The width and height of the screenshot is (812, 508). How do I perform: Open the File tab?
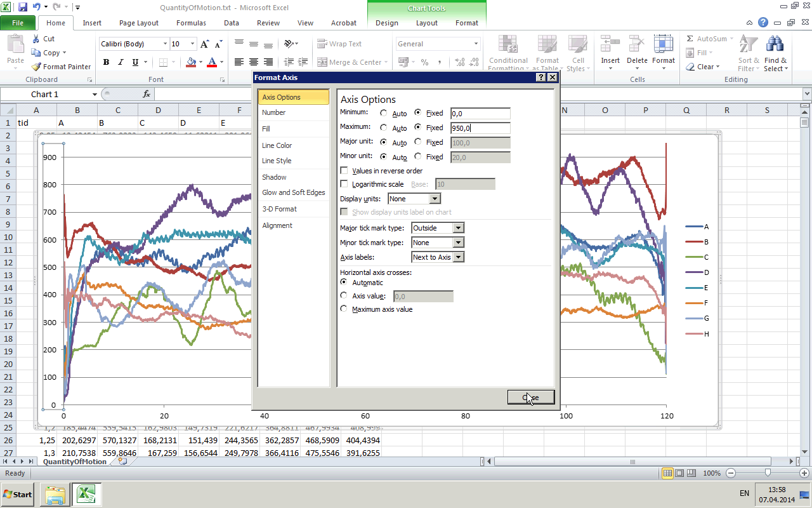tap(18, 23)
